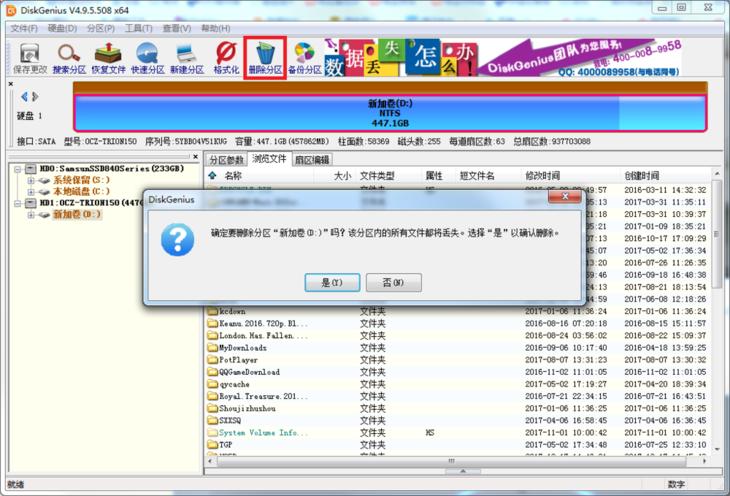Click the HD1 OCZ-TRION150 disk icon

tap(31, 203)
